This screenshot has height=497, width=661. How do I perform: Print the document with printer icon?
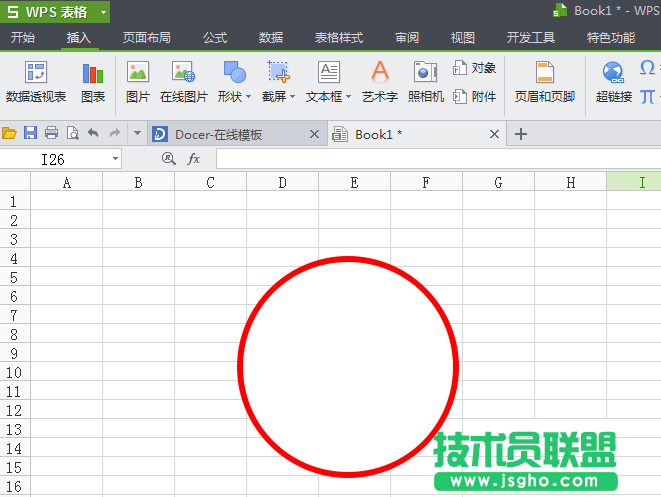(51, 133)
